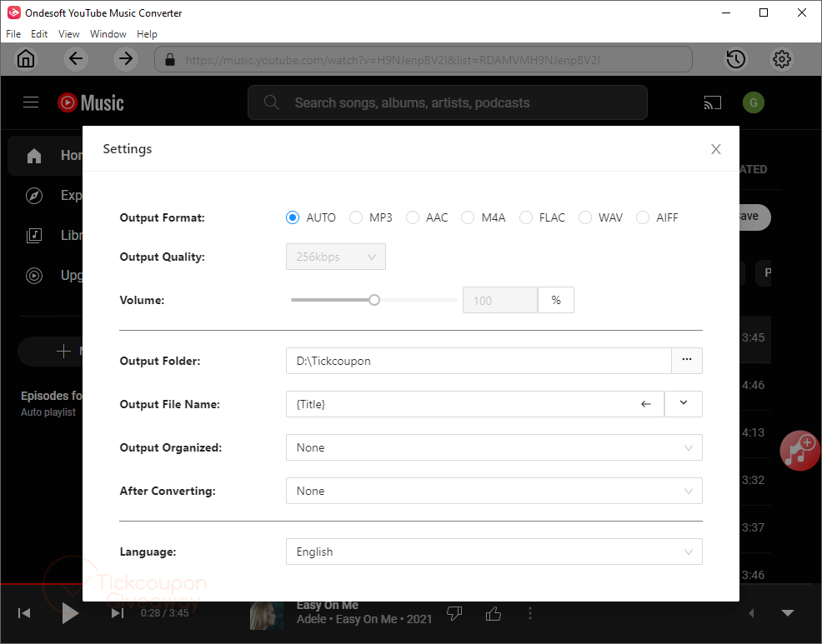Go back with the left arrow button
The height and width of the screenshot is (644, 822).
(x=76, y=58)
